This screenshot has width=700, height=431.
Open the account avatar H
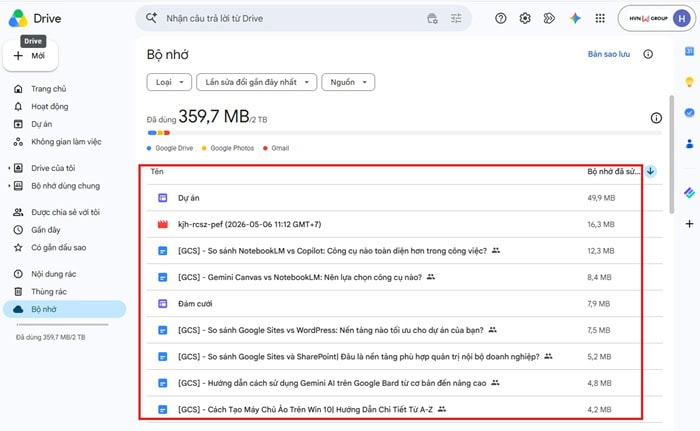(681, 18)
